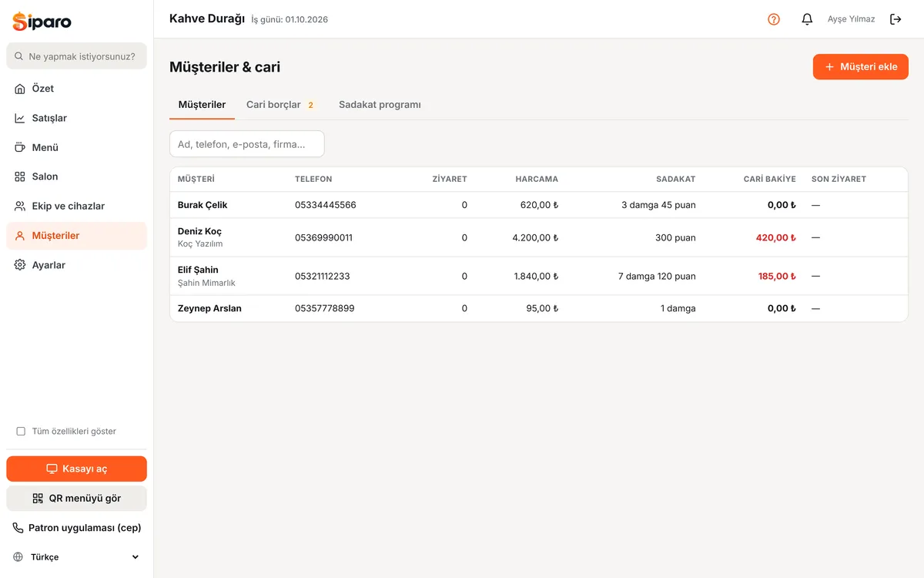Open Patron uygulaması (cep) link
This screenshot has height=578, width=924.
76,528
